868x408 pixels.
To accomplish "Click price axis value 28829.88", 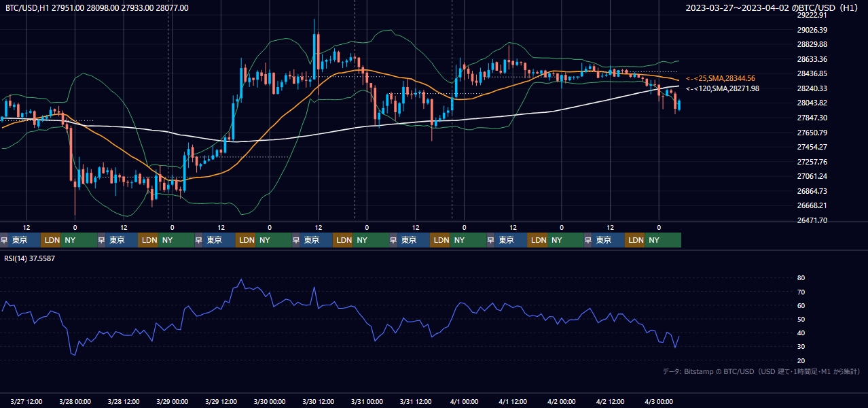I will tap(812, 44).
